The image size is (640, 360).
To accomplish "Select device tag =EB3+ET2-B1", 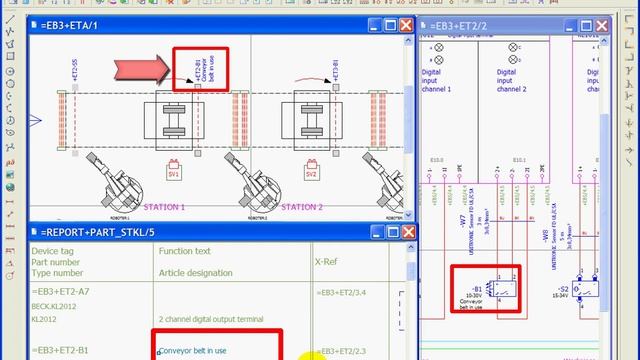I will [60, 351].
